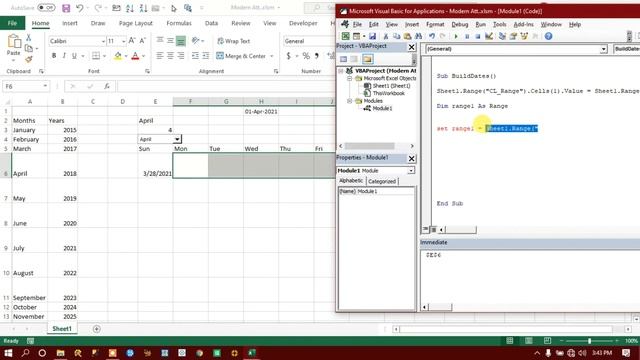Click the zoom slider in Excel status bar
The height and width of the screenshot is (360, 640).
point(589,340)
